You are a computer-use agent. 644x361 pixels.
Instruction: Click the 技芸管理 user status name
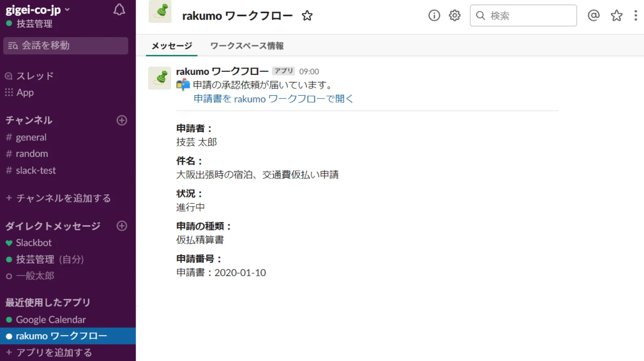[34, 24]
